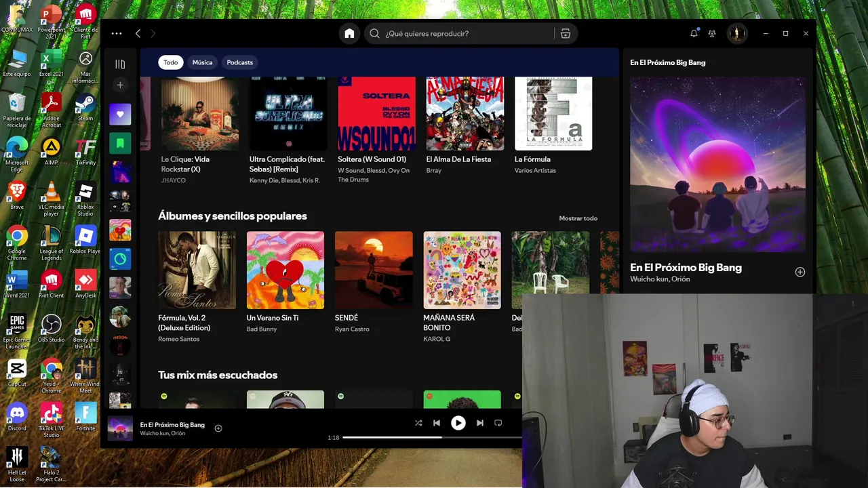Open Álbumes y sencillos populares heading
The width and height of the screenshot is (868, 488).
tap(233, 216)
